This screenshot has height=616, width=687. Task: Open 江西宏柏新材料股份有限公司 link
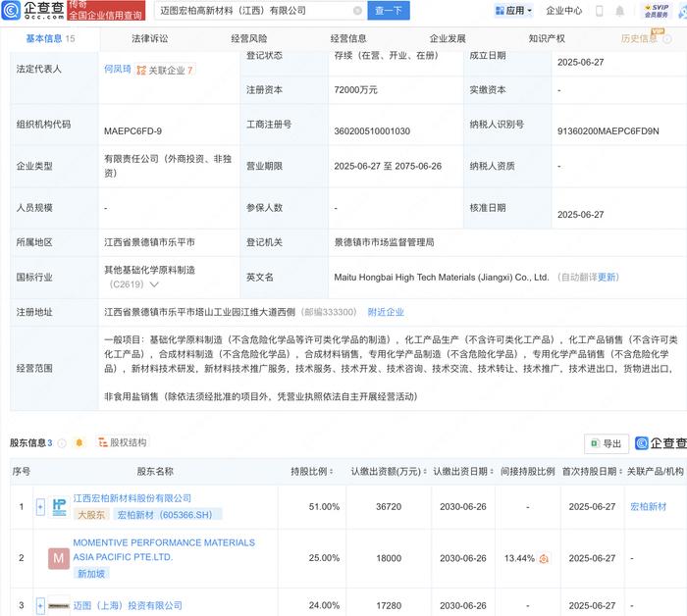click(132, 498)
